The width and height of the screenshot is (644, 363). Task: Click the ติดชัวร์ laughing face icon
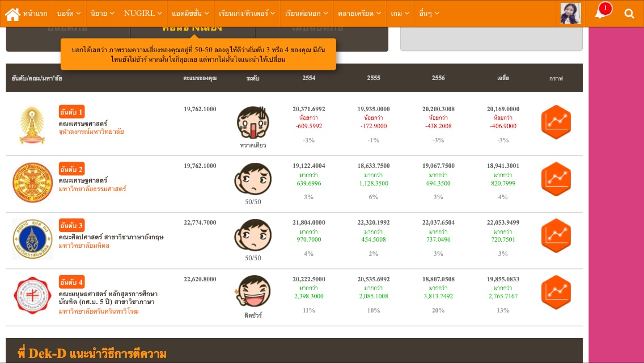click(x=253, y=292)
